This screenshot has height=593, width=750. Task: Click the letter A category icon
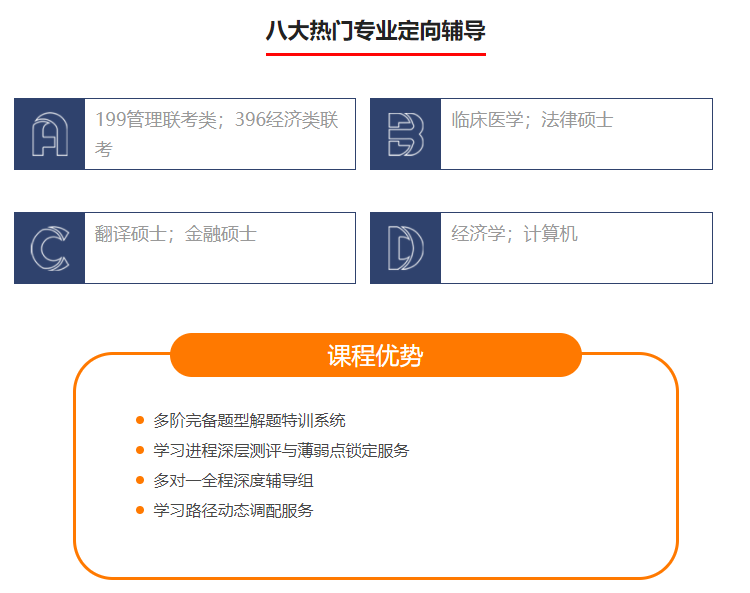[x=49, y=134]
